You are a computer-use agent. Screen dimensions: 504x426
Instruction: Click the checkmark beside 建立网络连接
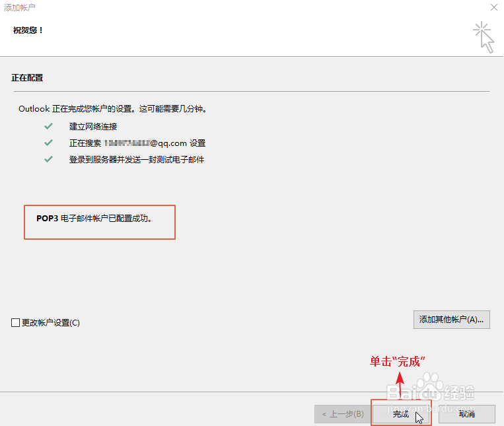pos(48,126)
